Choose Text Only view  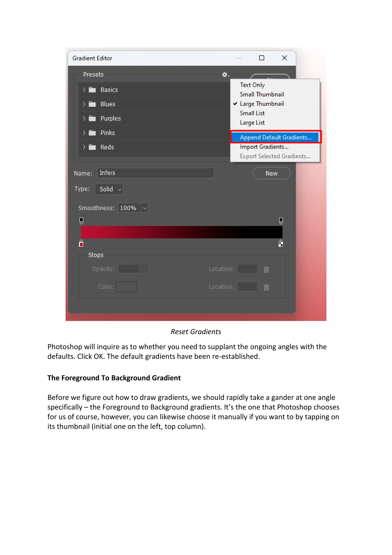coord(252,85)
